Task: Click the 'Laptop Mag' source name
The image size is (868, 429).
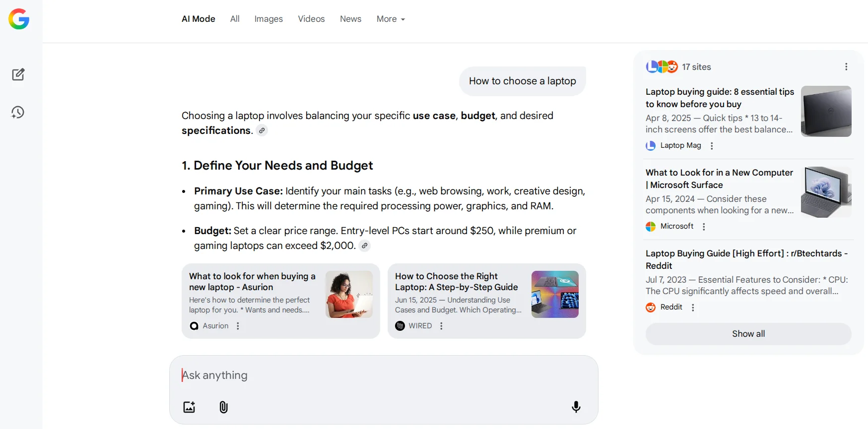Action: [680, 145]
